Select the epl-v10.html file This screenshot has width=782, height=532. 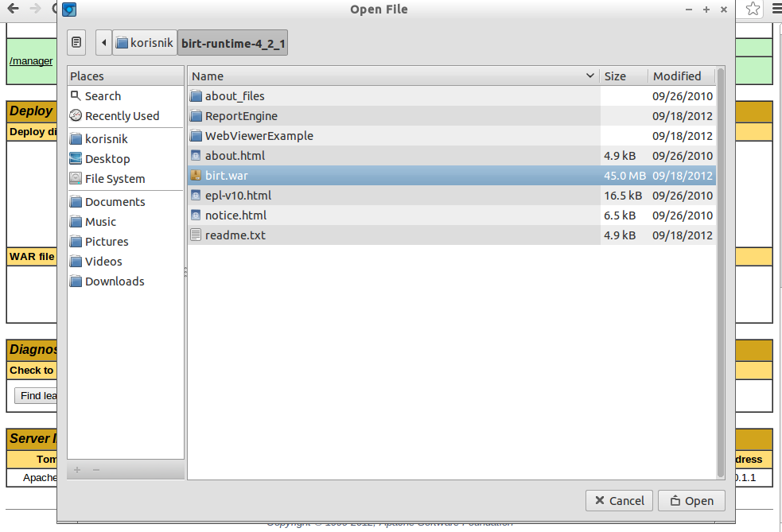[452, 196]
